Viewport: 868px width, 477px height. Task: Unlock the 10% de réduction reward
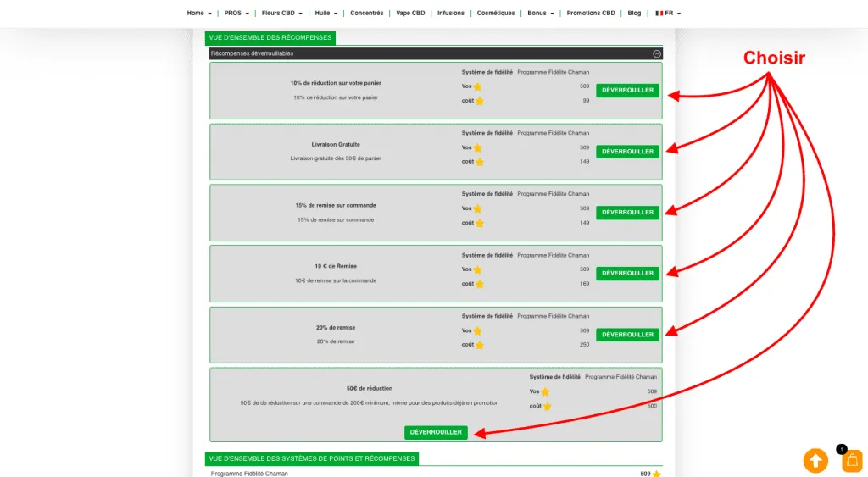pyautogui.click(x=627, y=91)
